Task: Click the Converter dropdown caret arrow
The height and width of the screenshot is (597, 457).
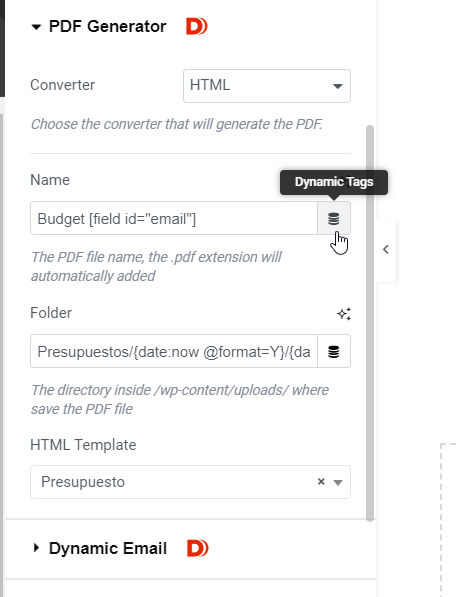Action: [337, 86]
